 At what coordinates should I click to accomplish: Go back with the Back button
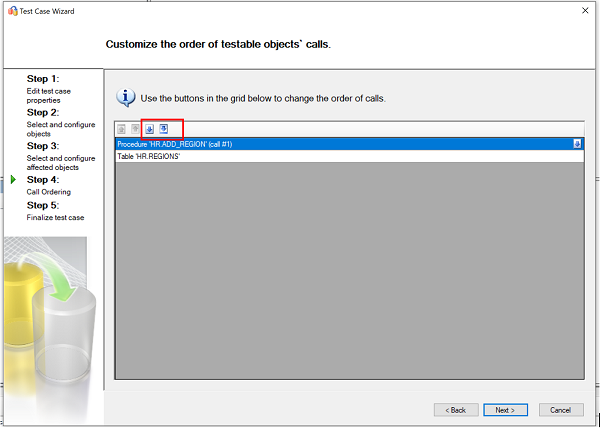click(456, 410)
